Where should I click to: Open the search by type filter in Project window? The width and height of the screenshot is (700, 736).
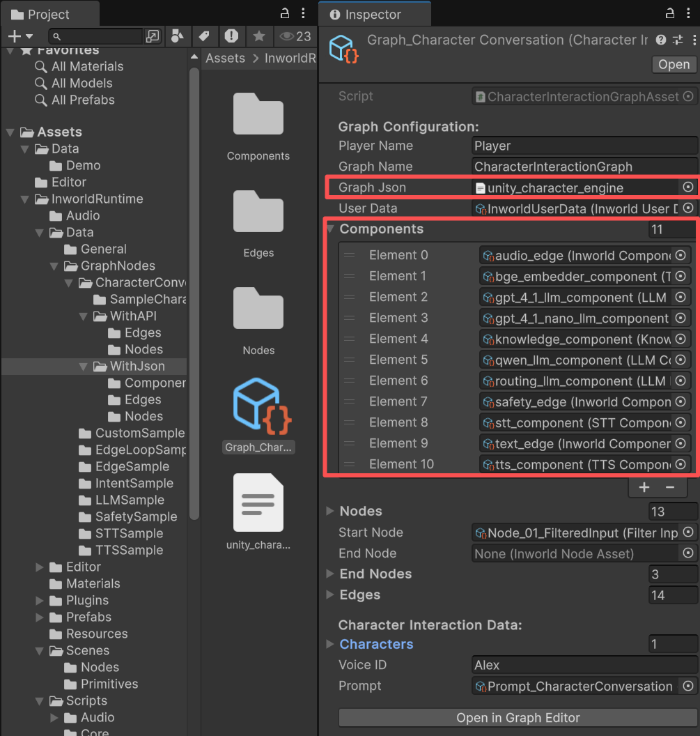click(178, 36)
